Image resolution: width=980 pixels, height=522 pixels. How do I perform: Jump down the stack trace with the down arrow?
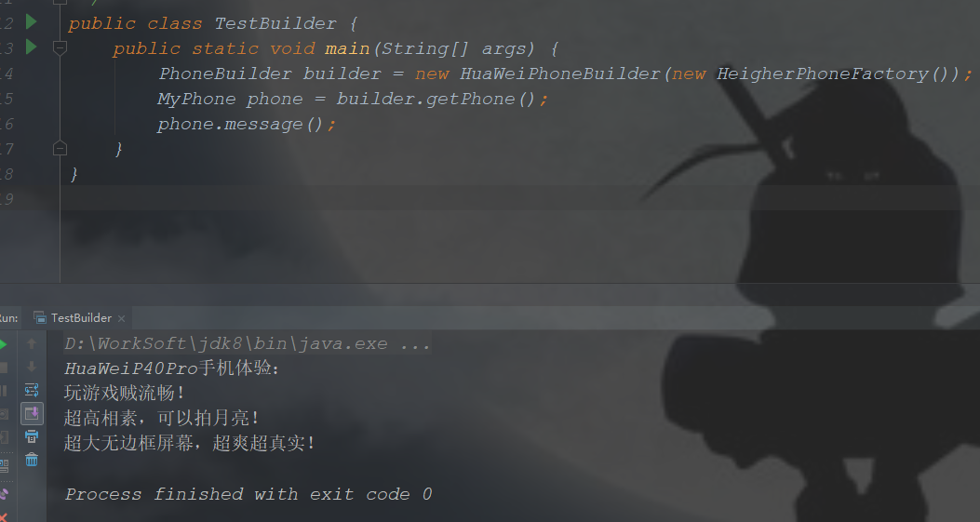pos(32,367)
